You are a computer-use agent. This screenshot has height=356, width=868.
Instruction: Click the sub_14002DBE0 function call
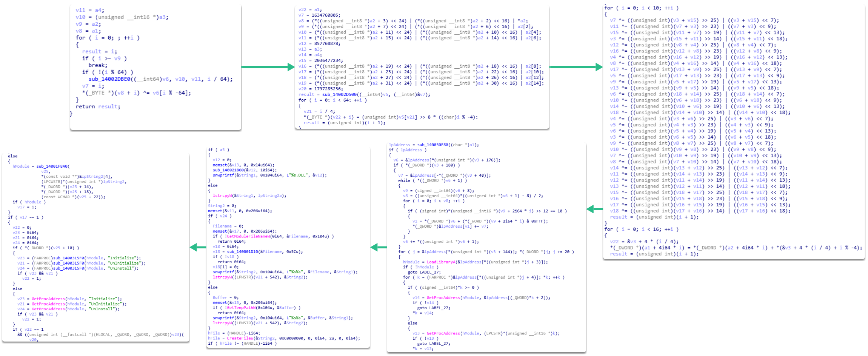pyautogui.click(x=161, y=79)
